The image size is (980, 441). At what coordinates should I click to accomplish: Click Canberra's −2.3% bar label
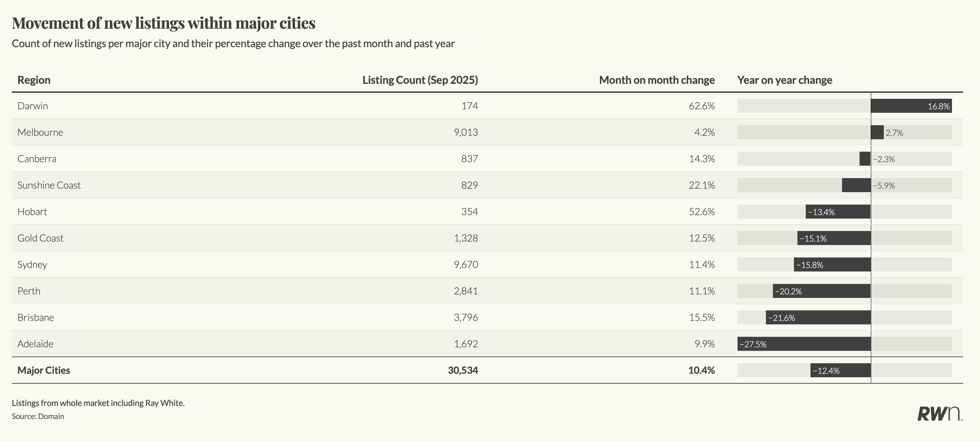[883, 159]
